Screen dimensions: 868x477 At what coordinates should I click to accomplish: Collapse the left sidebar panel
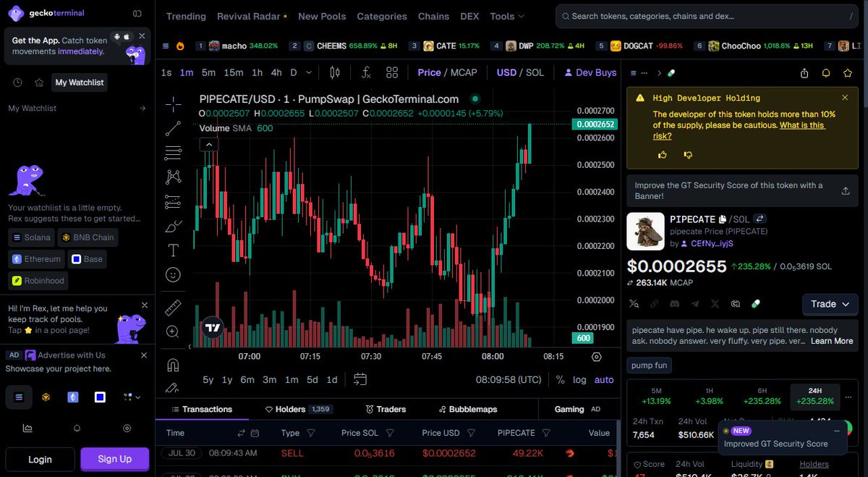tap(137, 13)
